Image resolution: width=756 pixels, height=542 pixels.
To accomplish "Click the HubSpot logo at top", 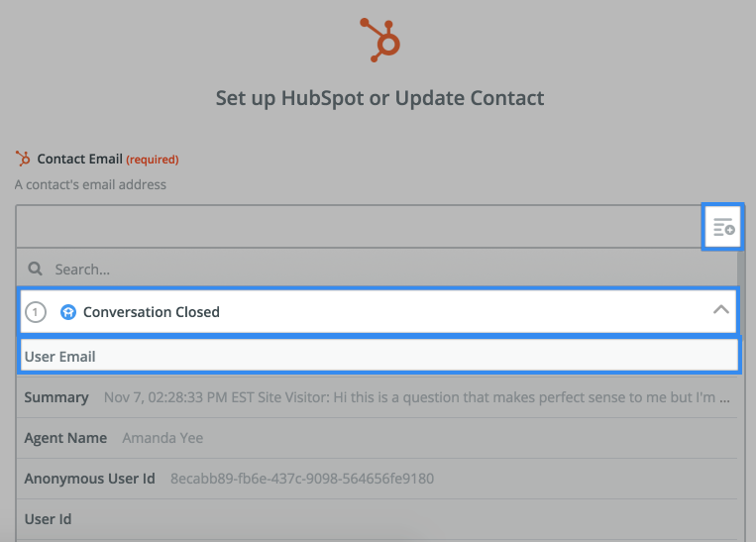I will tap(380, 40).
